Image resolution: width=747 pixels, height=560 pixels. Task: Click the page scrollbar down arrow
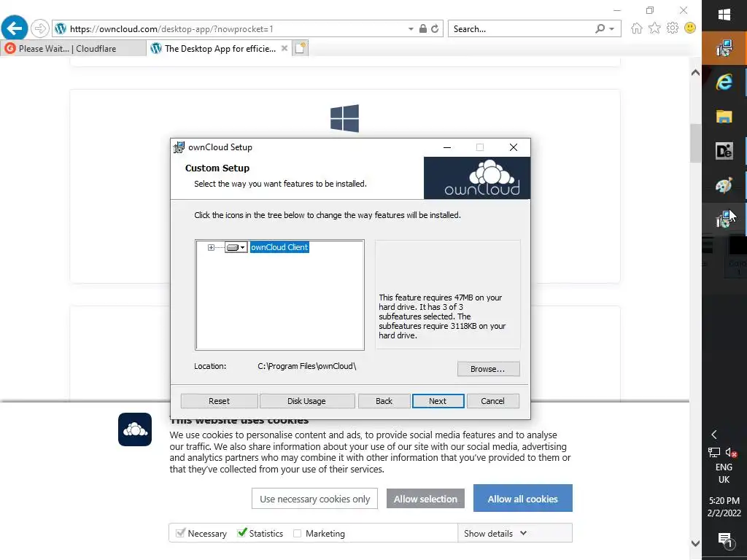pyautogui.click(x=695, y=543)
